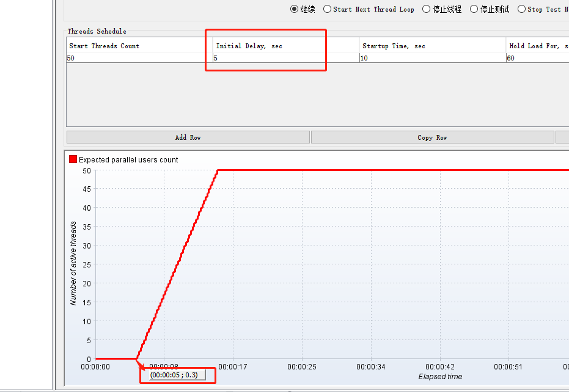Image resolution: width=569 pixels, height=392 pixels.
Task: Click the Elapsed time axis label
Action: pos(439,377)
